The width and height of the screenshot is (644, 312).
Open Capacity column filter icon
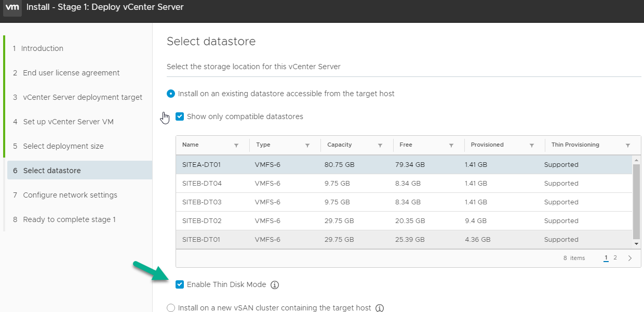pyautogui.click(x=380, y=146)
